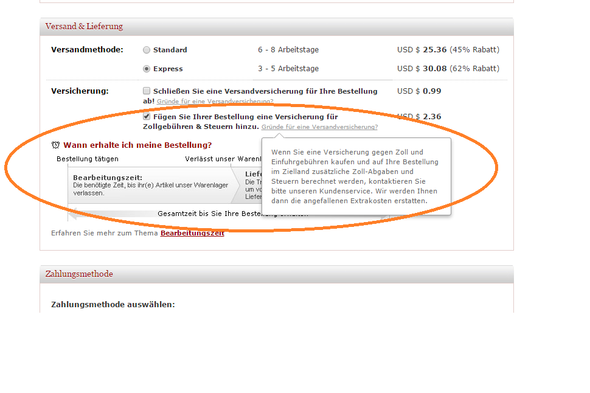Click the customs insurance tooltip text
The height and width of the screenshot is (393, 590).
point(355,176)
